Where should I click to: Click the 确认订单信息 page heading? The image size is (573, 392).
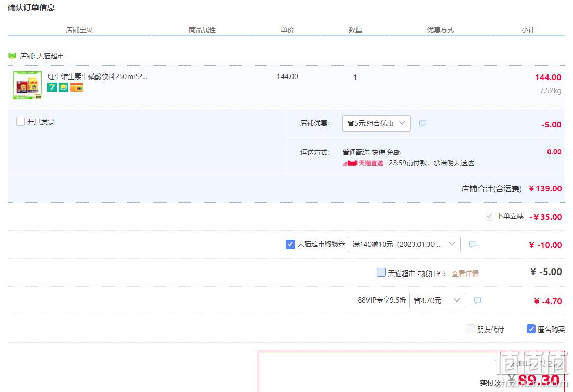31,8
